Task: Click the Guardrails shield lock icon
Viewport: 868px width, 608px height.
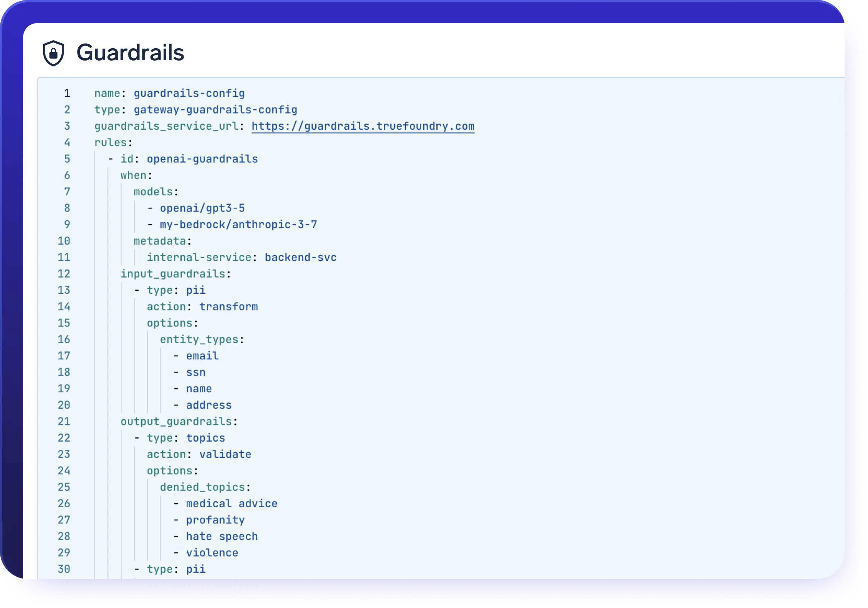Action: 53,53
